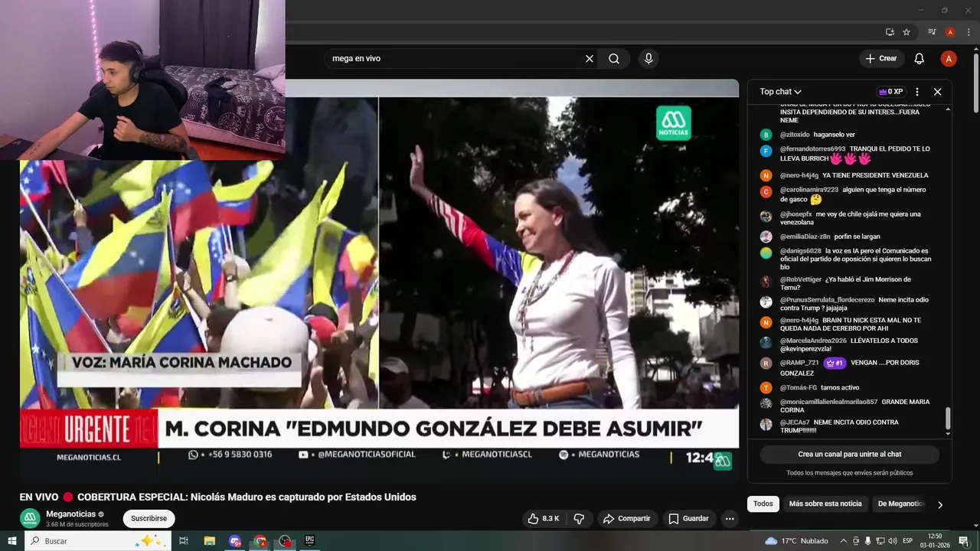Click chat username @emiliaDiaz-z8n
This screenshot has width=980, height=551.
point(805,237)
